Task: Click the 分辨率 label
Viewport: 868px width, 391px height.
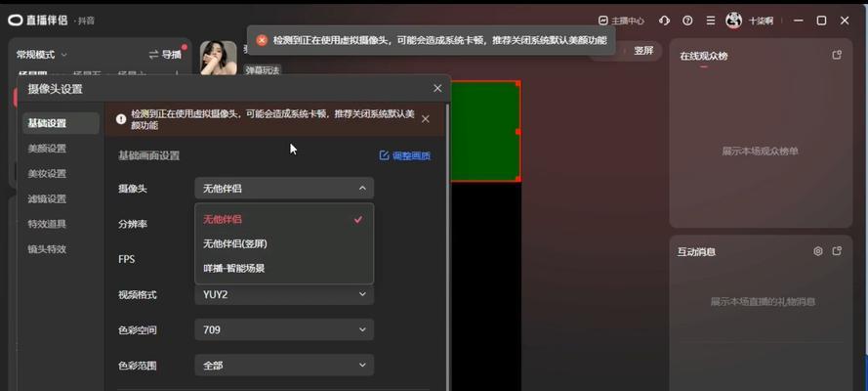Action: pos(133,224)
